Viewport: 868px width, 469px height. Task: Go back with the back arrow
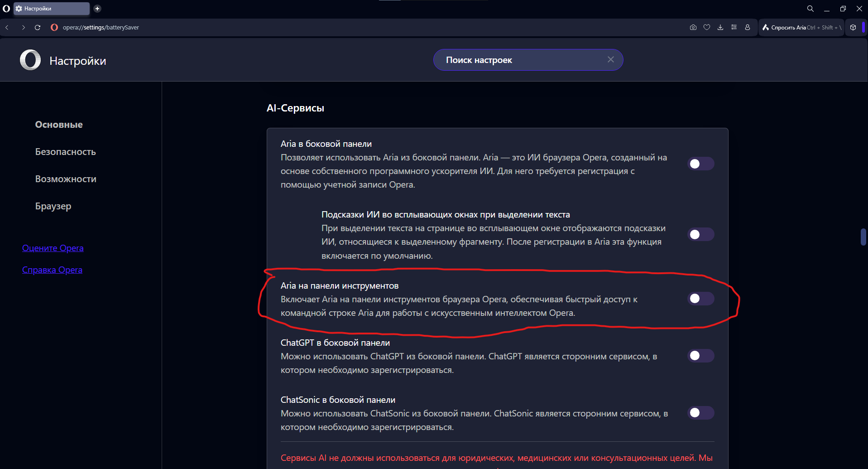click(7, 27)
